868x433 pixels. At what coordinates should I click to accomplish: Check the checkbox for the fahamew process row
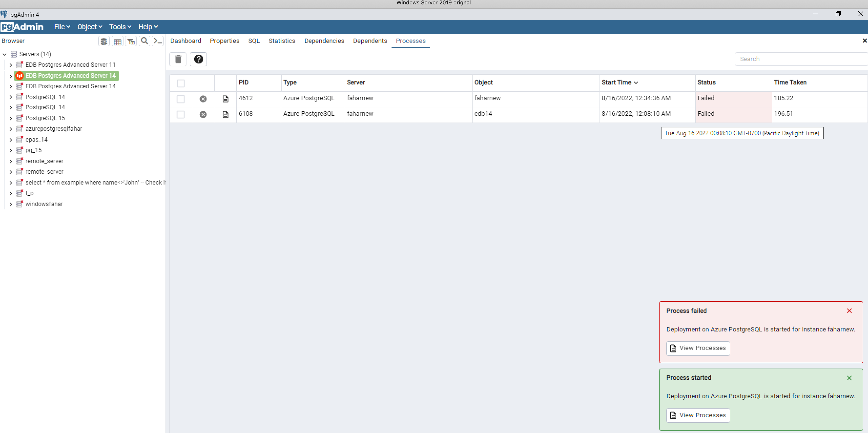click(x=181, y=99)
